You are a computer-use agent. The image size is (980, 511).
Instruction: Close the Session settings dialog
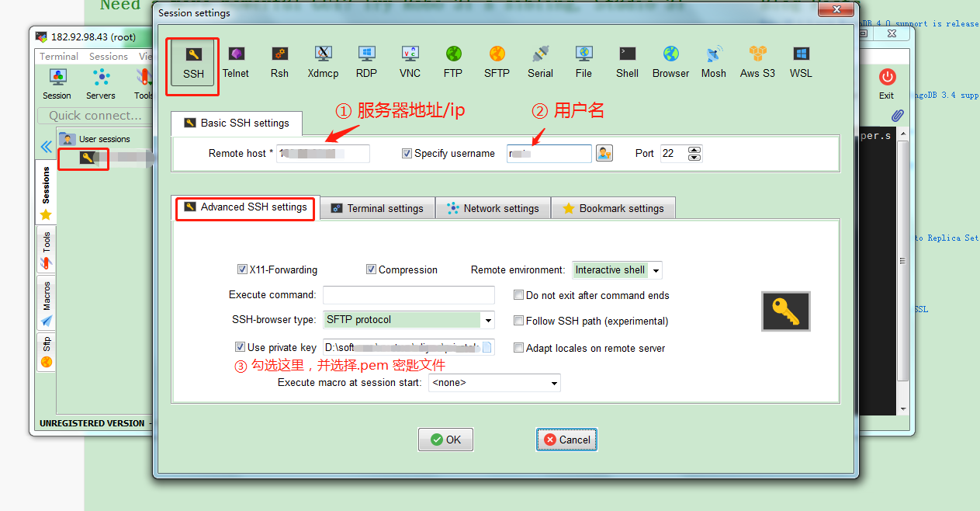click(x=836, y=10)
